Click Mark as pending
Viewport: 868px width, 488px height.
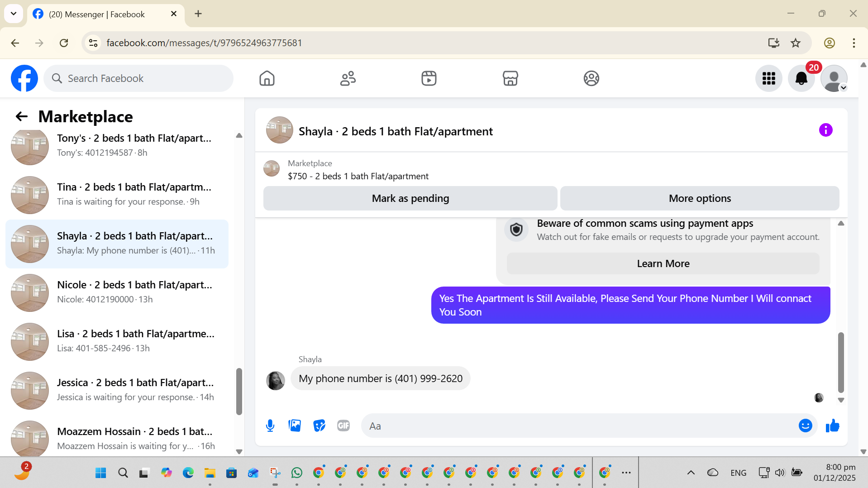point(410,198)
